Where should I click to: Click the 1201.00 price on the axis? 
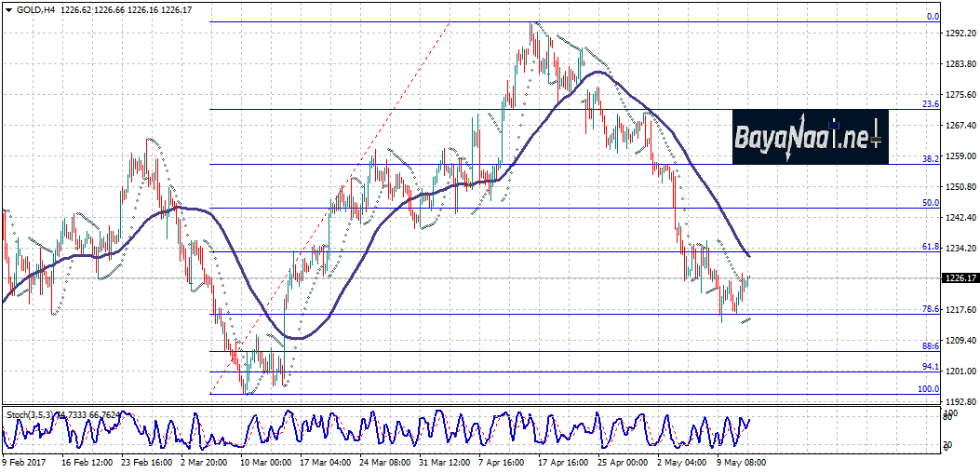[959, 371]
